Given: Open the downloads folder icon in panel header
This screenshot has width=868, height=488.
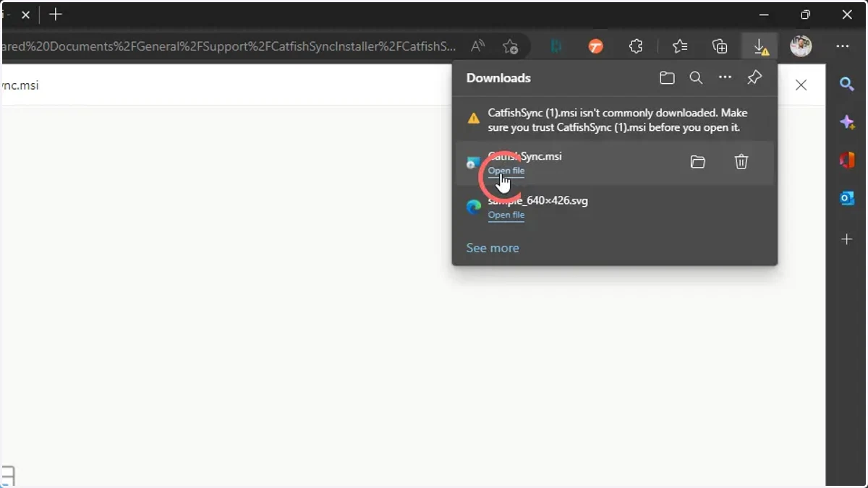Looking at the screenshot, I should pos(667,78).
